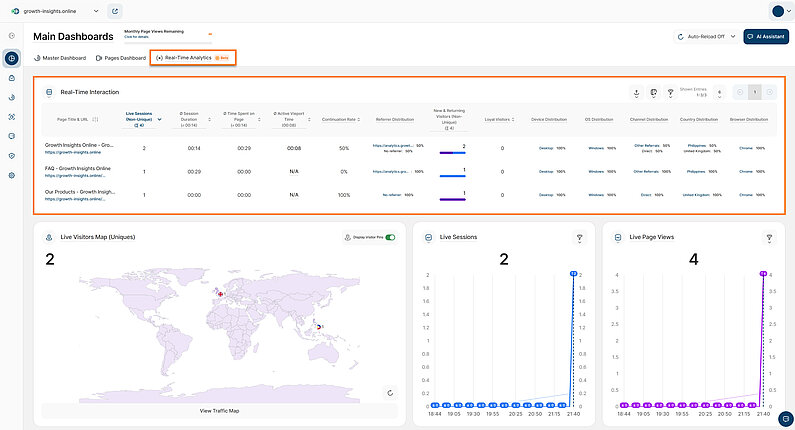Image resolution: width=795 pixels, height=430 pixels.
Task: Click the 21:40 data point on Live Sessions chart
Action: click(x=573, y=274)
